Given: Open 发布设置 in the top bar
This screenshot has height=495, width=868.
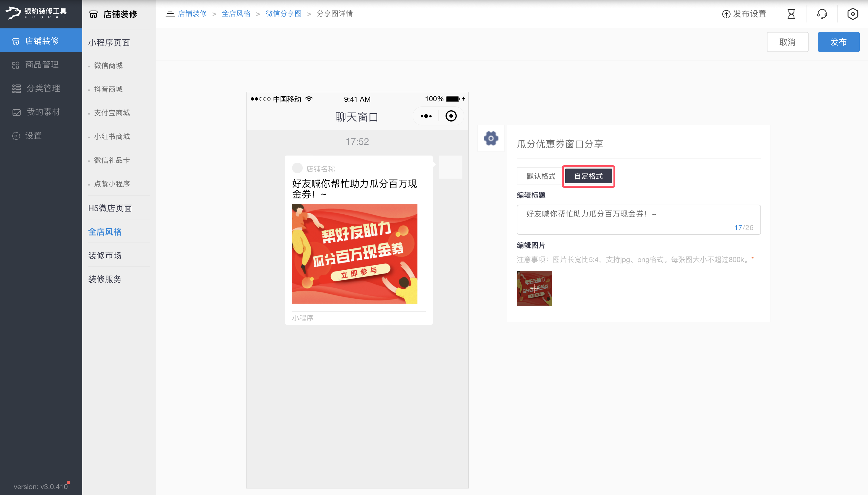Looking at the screenshot, I should [x=744, y=14].
